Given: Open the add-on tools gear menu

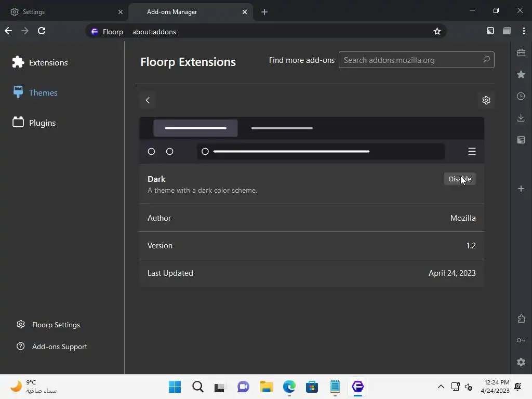Looking at the screenshot, I should tap(486, 100).
